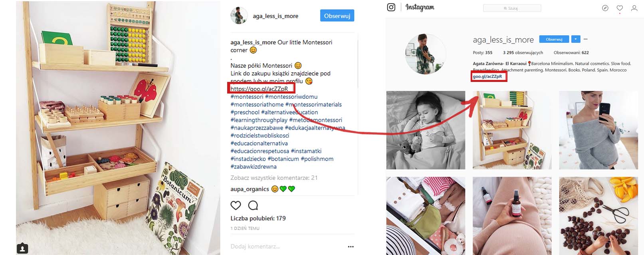Open profile three-dots options menu
This screenshot has height=255, width=644.
tap(586, 39)
